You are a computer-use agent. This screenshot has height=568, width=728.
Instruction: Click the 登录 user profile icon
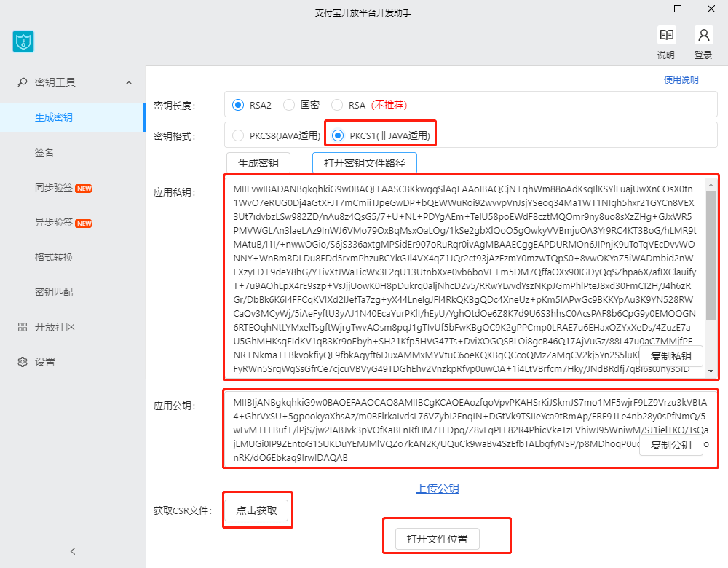tap(703, 36)
